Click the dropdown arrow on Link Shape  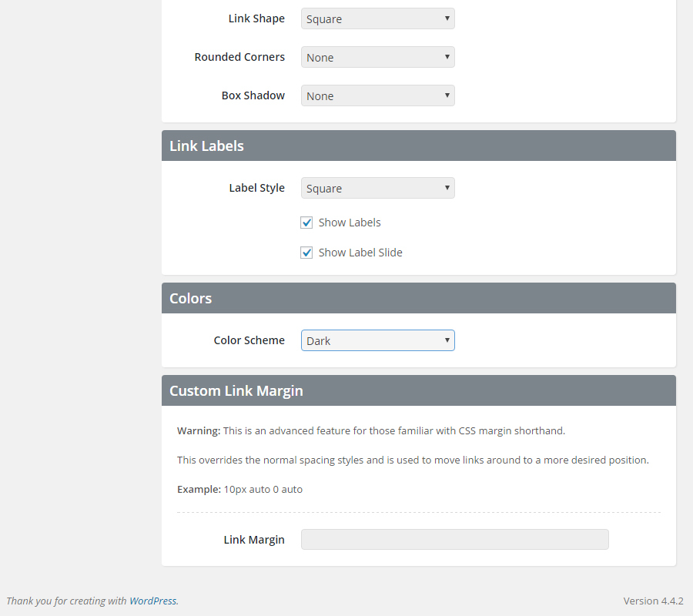(x=447, y=18)
